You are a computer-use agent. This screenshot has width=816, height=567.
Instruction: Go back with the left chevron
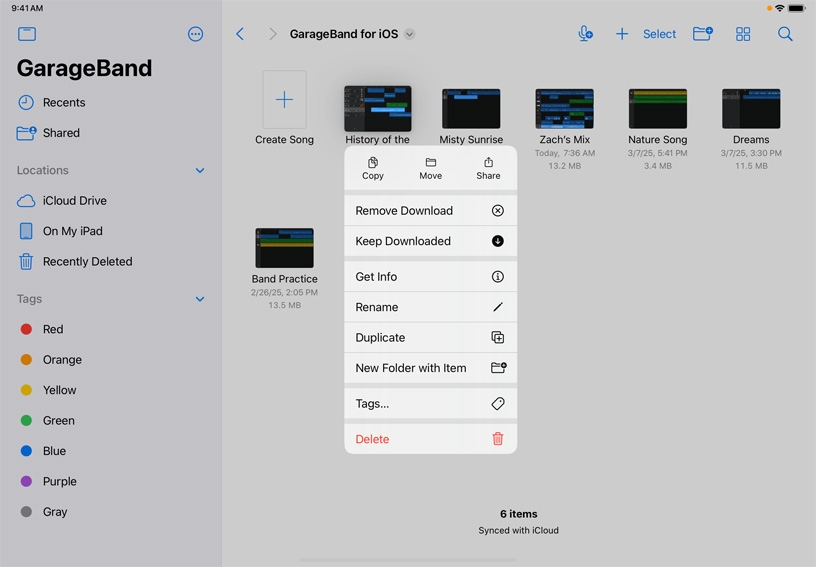click(x=240, y=34)
